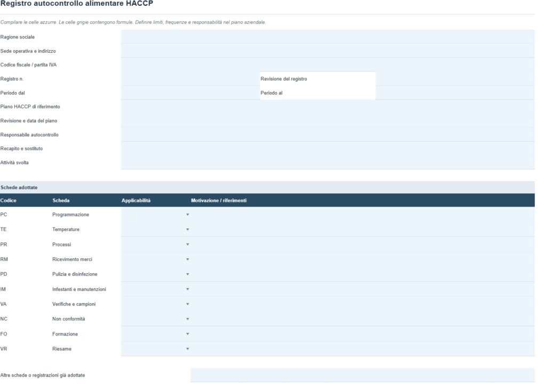Open Applicabilità dropdown for Non conformità row
The width and height of the screenshot is (546, 392).
tap(187, 319)
